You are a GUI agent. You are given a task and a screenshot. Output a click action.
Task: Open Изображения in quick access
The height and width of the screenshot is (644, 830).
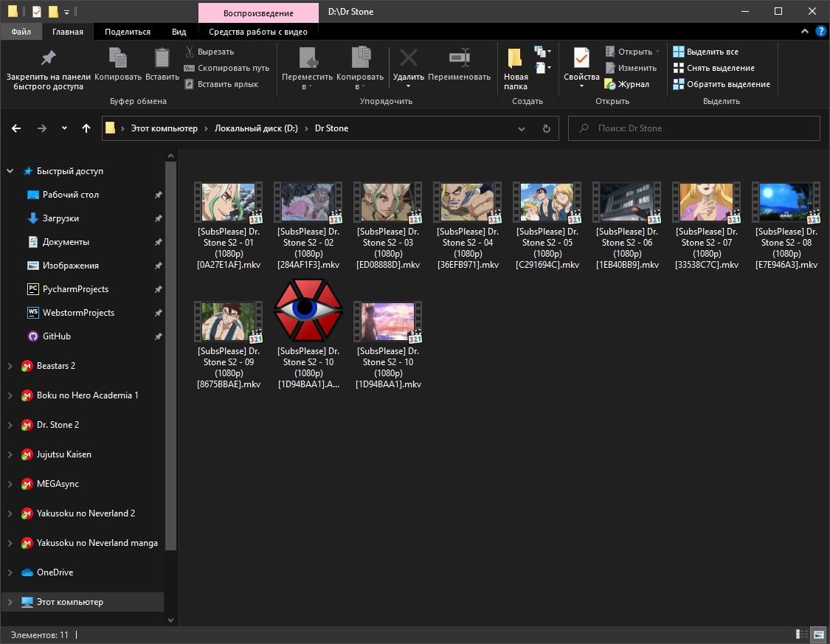(x=70, y=266)
